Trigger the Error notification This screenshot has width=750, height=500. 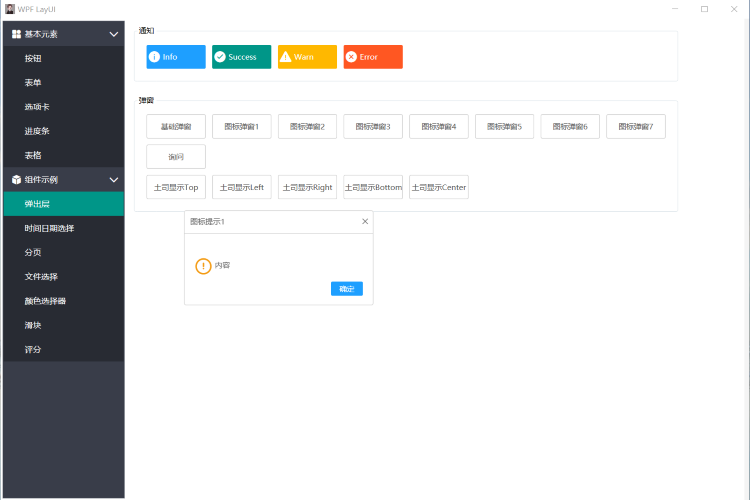(x=373, y=57)
